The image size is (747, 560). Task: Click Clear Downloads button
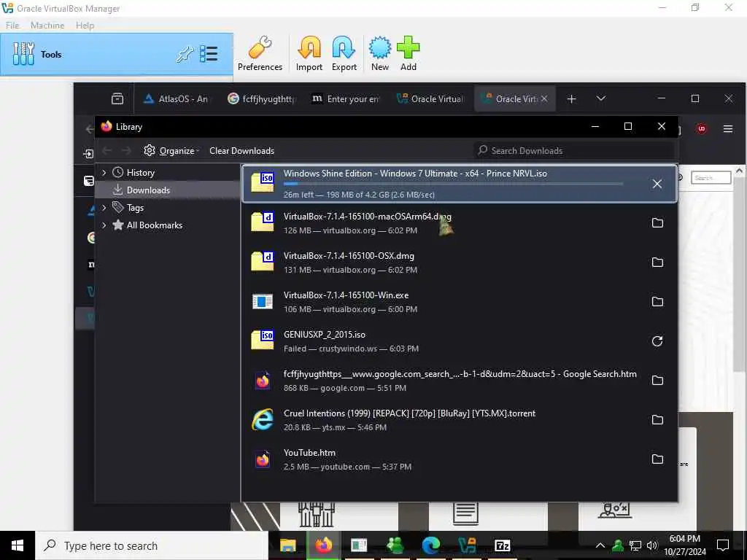[x=241, y=150]
